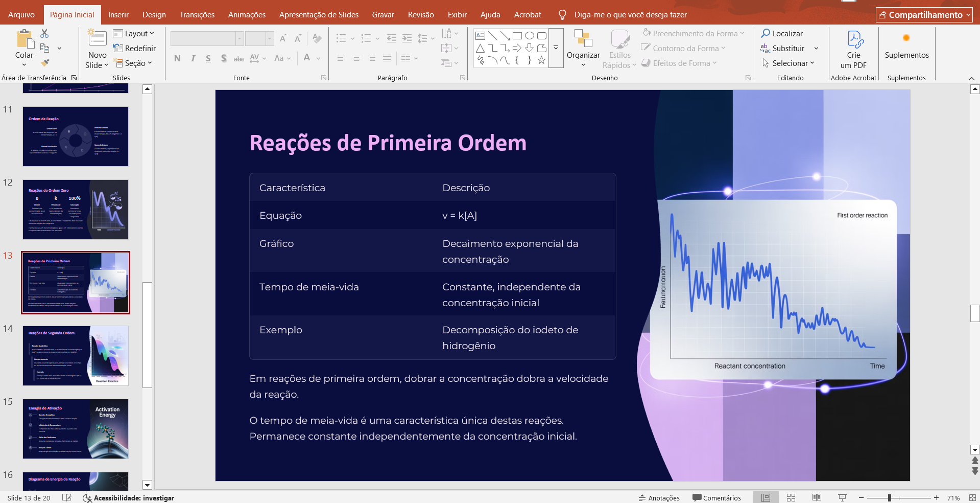The image size is (980, 503).
Task: Start slideshow from status bar icon
Action: pos(842,498)
